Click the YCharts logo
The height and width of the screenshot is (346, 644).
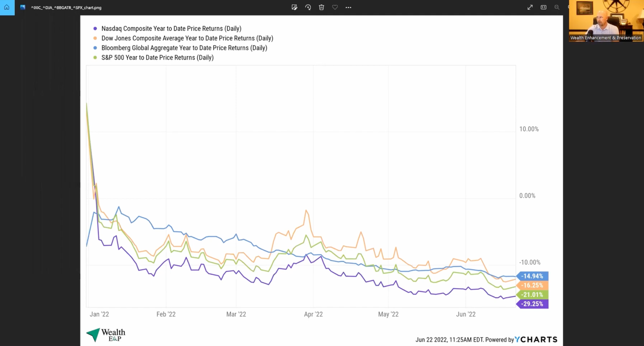[x=536, y=339]
